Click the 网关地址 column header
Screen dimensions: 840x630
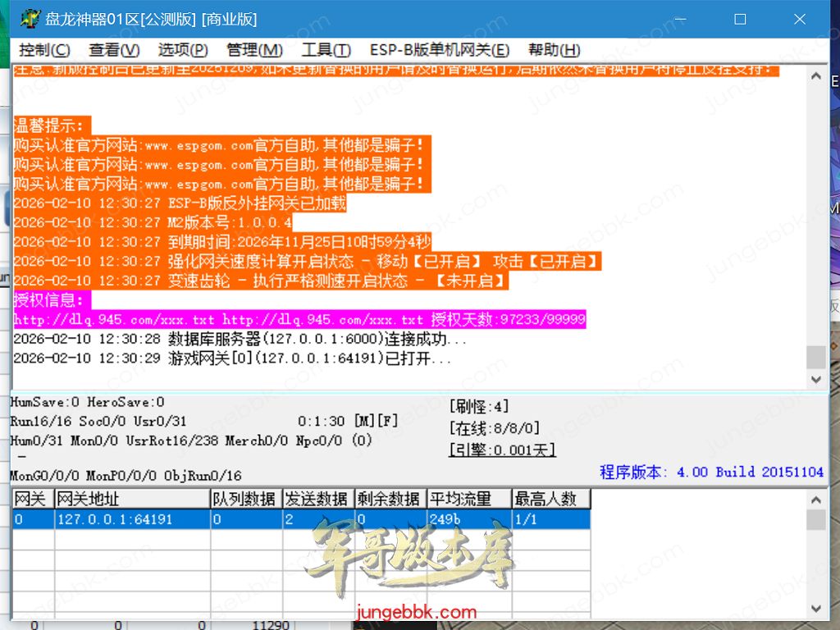(x=131, y=499)
